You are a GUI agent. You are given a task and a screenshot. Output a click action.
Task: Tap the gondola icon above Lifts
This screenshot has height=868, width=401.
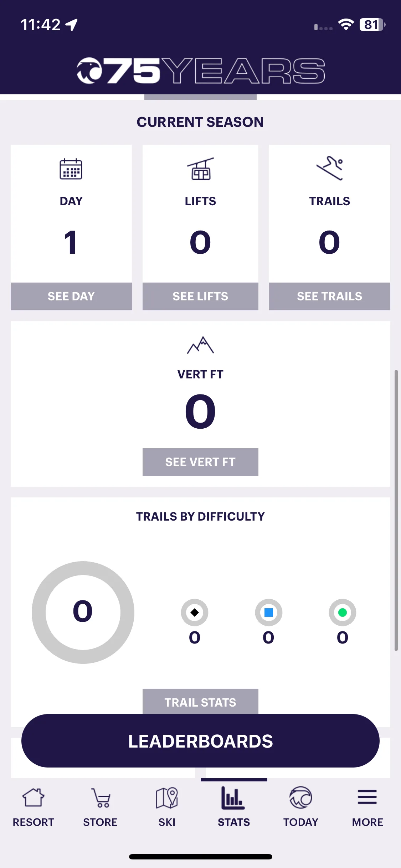click(x=200, y=169)
